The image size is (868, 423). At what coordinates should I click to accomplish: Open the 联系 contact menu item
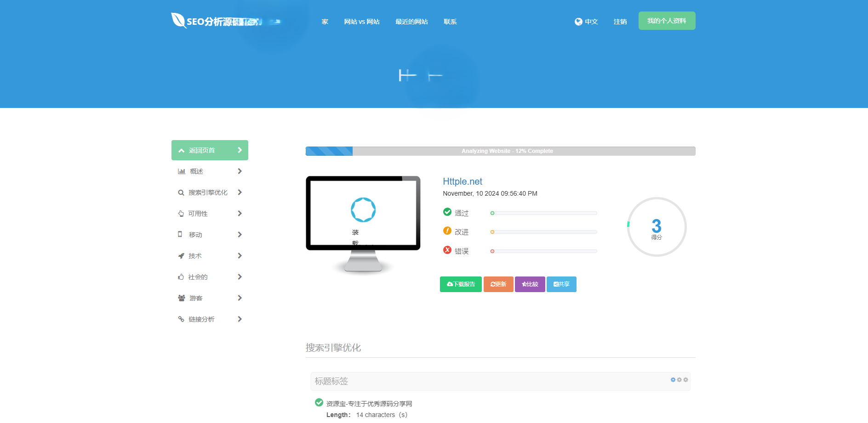[x=450, y=22]
